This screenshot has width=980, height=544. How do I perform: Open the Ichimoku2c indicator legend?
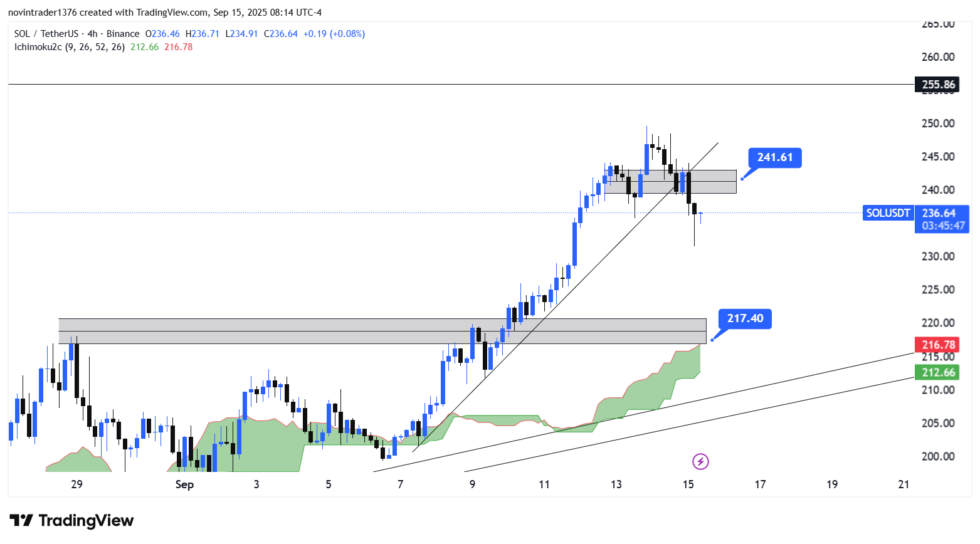pos(69,47)
